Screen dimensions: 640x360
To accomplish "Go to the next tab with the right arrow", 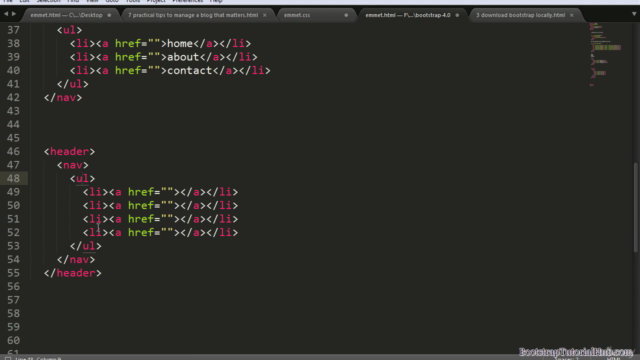I will (14, 14).
